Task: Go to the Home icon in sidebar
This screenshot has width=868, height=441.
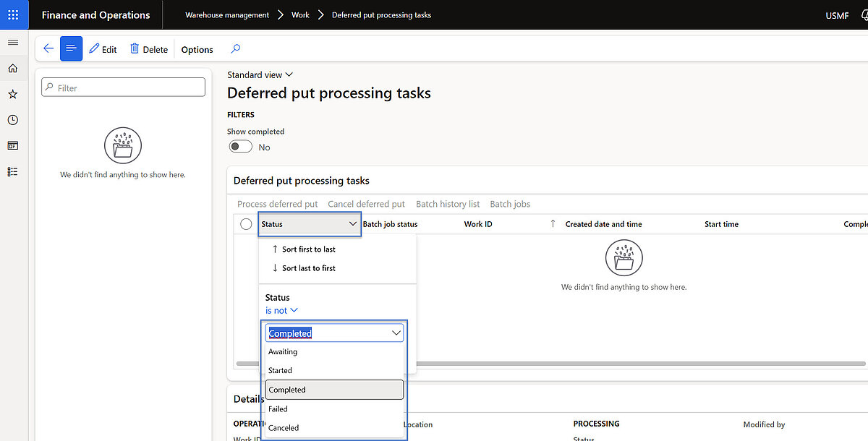Action: pos(12,69)
